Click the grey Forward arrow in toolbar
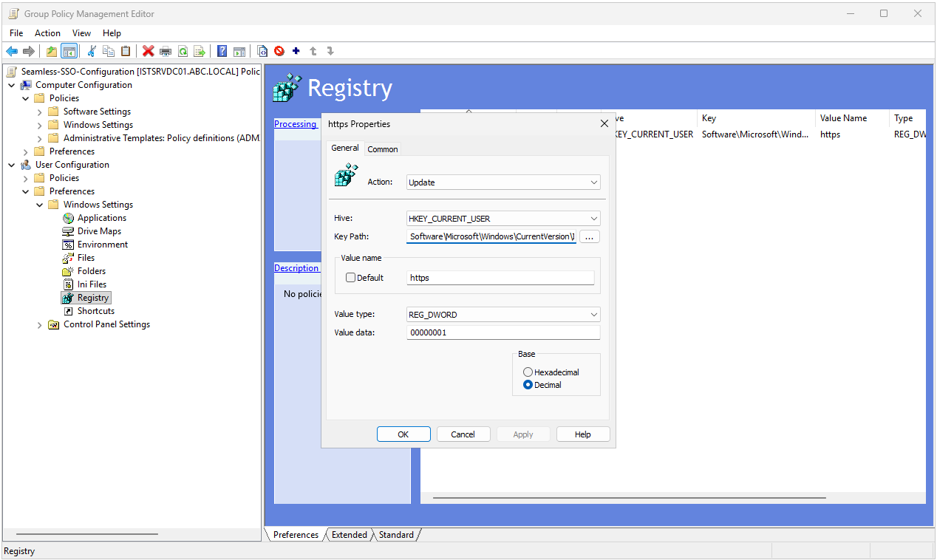Viewport: 937px width, 560px height. click(x=29, y=51)
